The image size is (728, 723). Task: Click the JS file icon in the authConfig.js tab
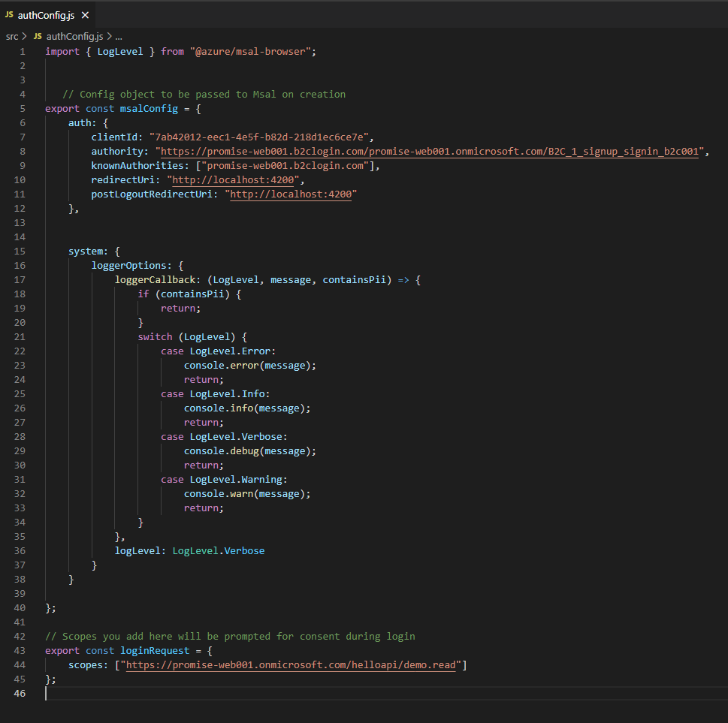click(x=11, y=14)
